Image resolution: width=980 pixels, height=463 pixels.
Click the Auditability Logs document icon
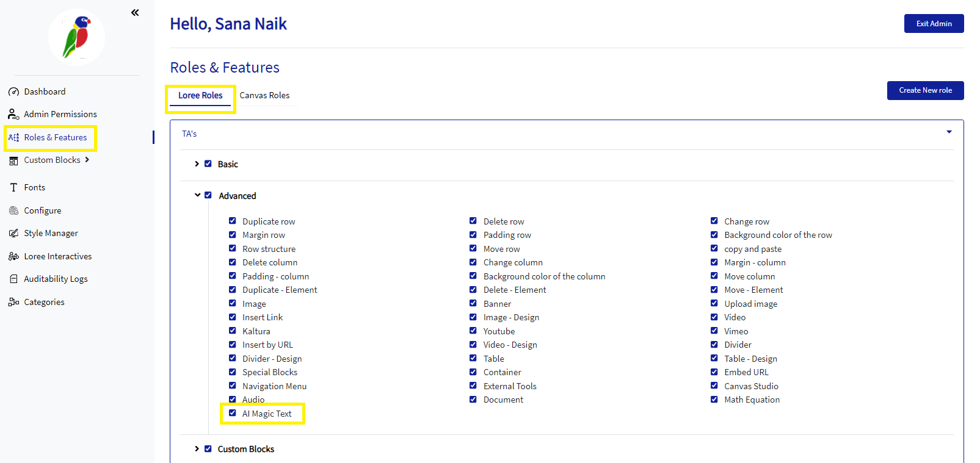coord(13,279)
